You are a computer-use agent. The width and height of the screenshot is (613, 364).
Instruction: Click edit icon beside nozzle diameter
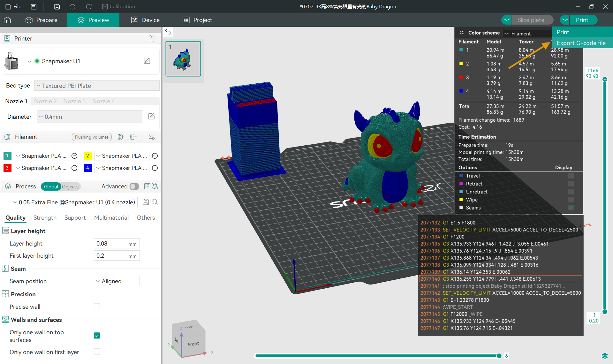point(152,117)
